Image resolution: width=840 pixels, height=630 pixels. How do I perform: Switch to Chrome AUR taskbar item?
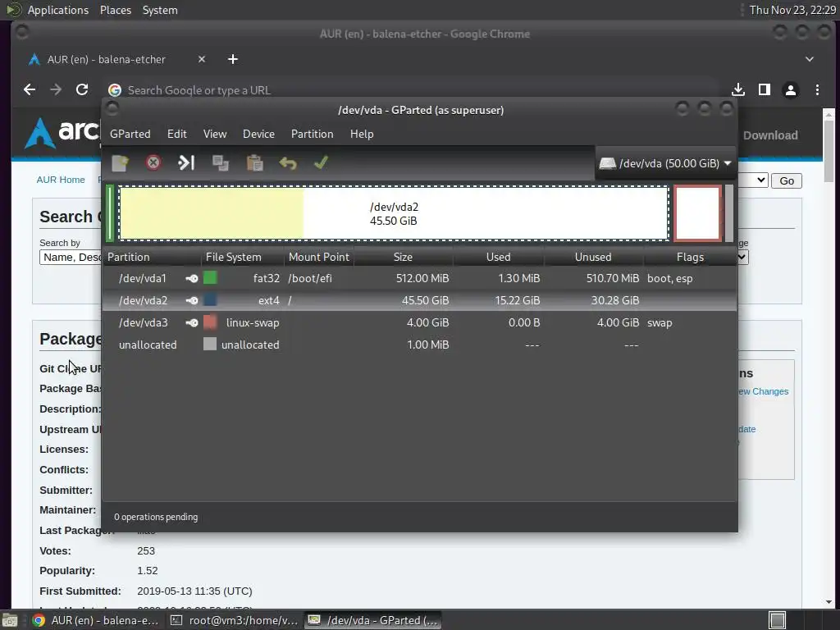95,620
